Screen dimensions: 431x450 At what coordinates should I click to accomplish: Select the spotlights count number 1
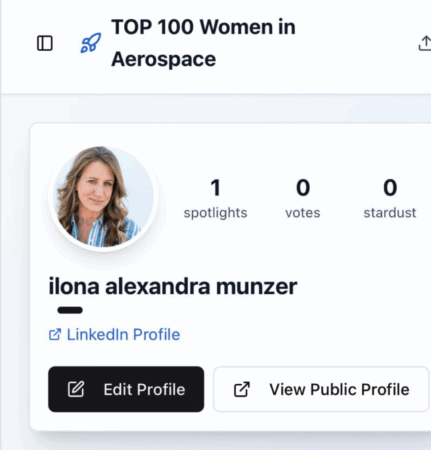coord(215,187)
